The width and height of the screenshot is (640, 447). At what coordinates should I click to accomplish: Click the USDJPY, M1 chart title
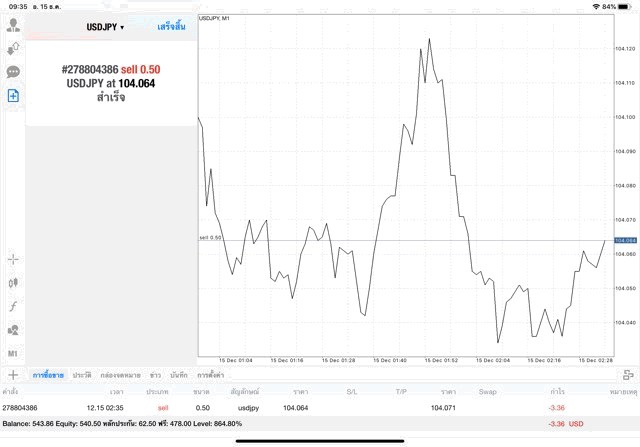[214, 18]
